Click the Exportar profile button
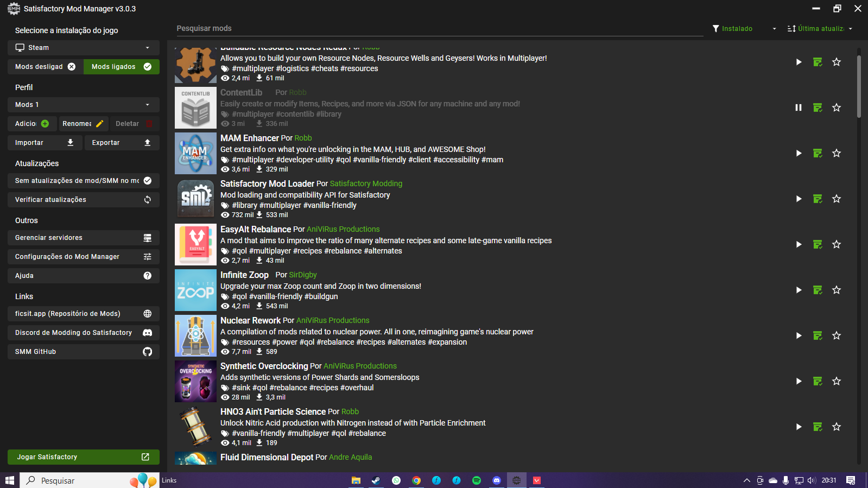Viewport: 868px width, 488px height. pos(122,143)
